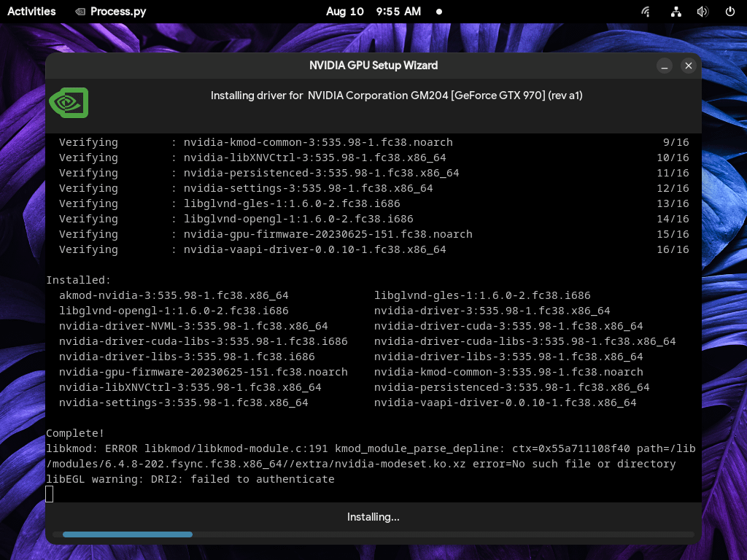Click installed nvidia-driver-libs x86_64 entry

click(508, 356)
